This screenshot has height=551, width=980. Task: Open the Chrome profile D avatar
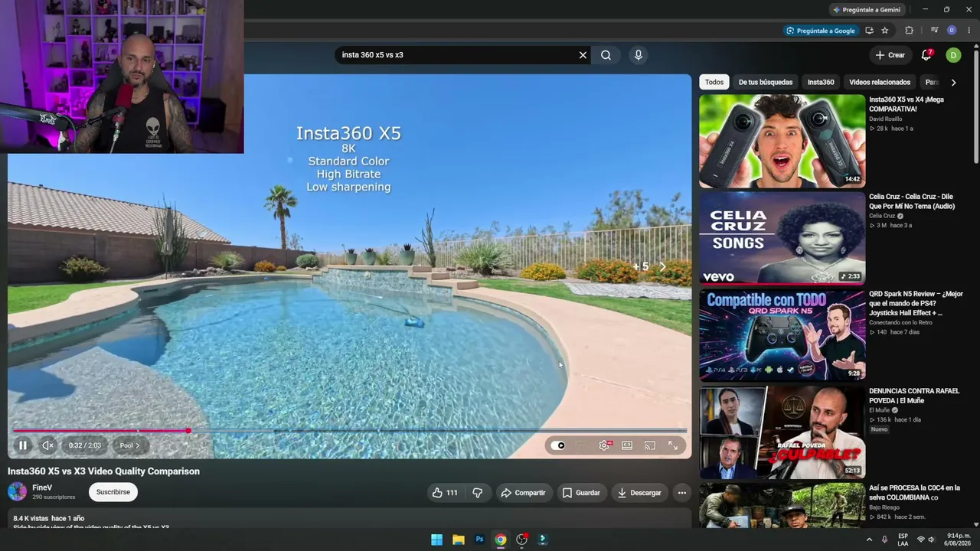pyautogui.click(x=952, y=31)
